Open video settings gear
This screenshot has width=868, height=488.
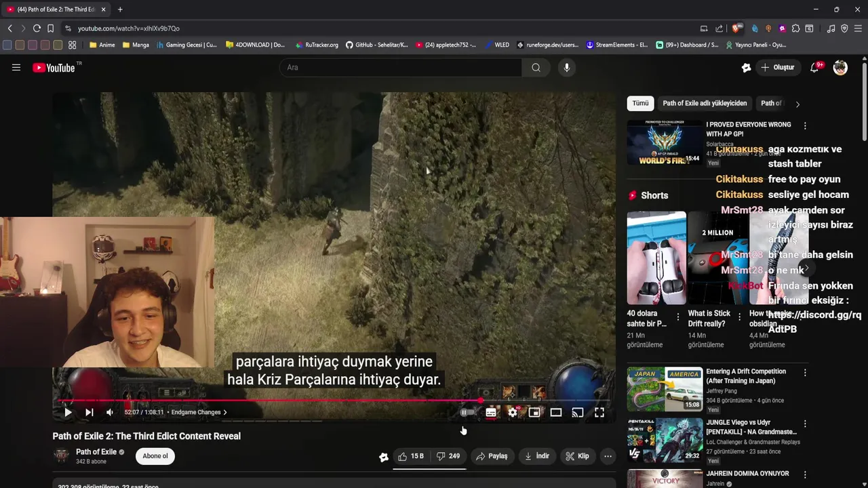pyautogui.click(x=513, y=412)
